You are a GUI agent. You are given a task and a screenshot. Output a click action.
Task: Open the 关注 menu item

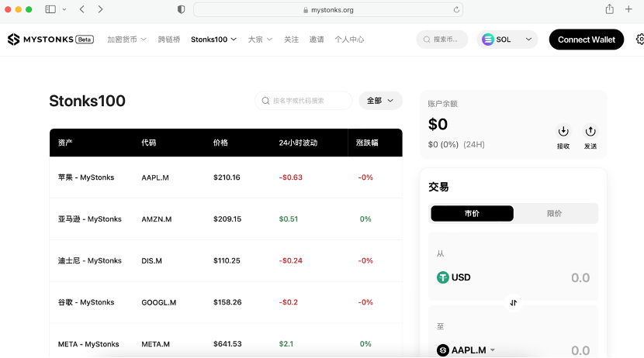[291, 40]
